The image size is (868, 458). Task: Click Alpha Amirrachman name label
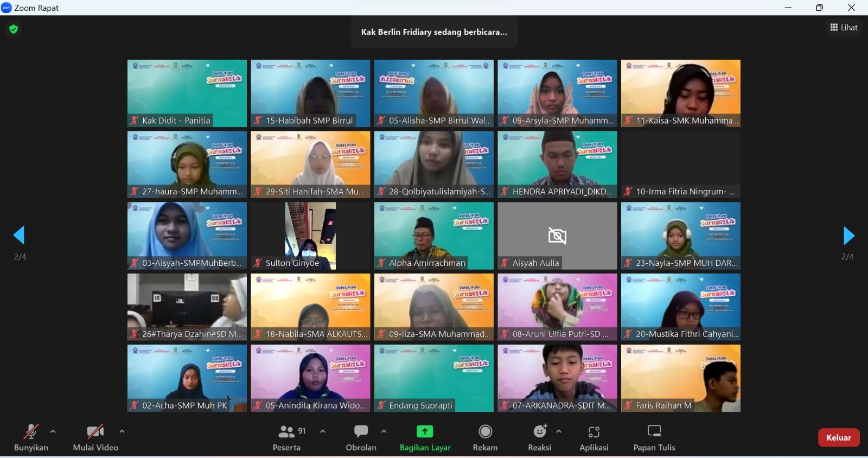[427, 263]
